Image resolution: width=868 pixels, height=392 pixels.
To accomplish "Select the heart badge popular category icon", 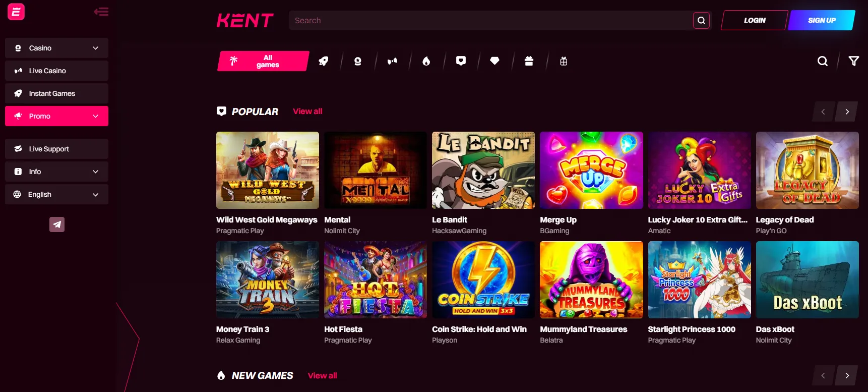I will (461, 61).
